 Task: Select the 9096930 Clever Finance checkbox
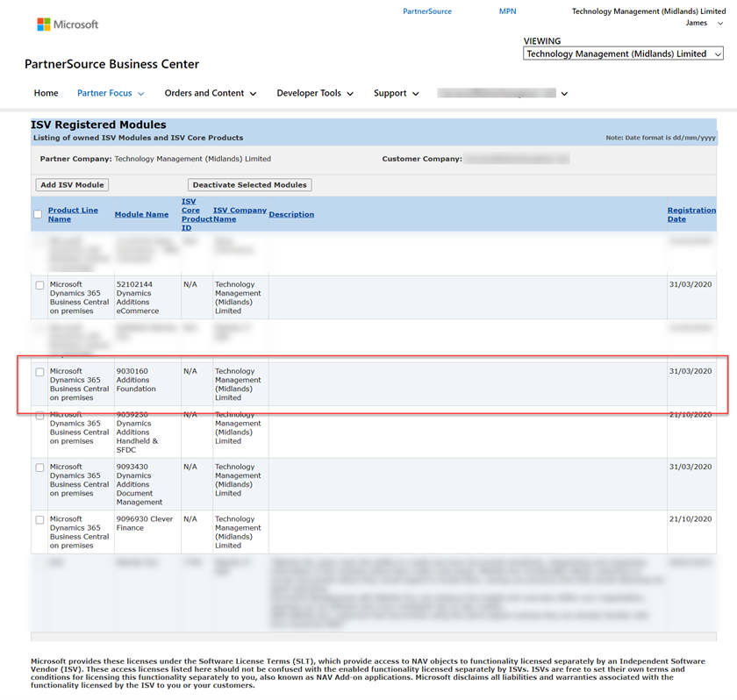pos(40,519)
